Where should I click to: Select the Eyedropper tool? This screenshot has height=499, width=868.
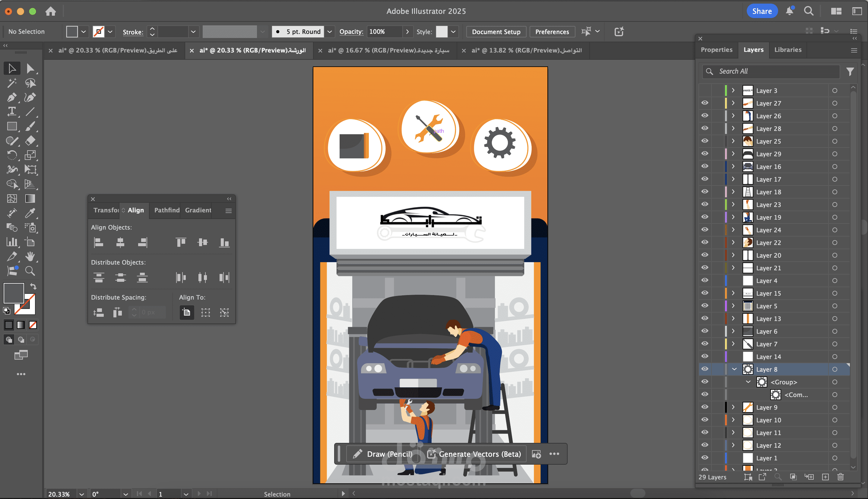[x=30, y=213]
